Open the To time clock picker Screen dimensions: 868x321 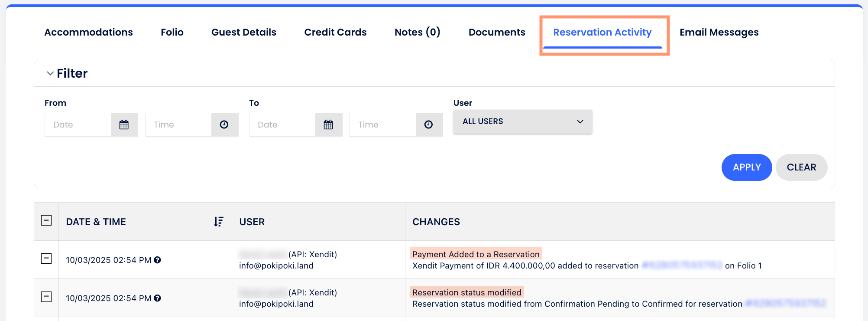(x=429, y=125)
